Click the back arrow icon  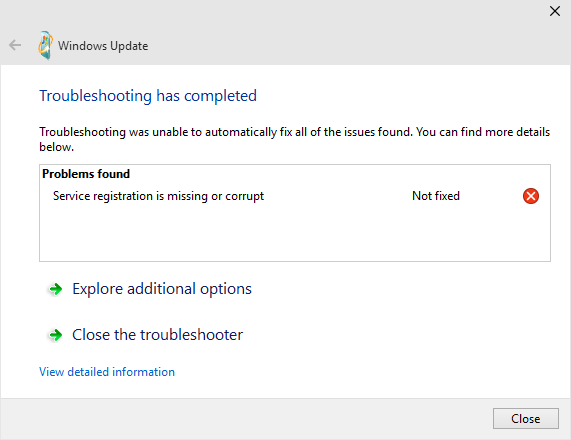(15, 46)
